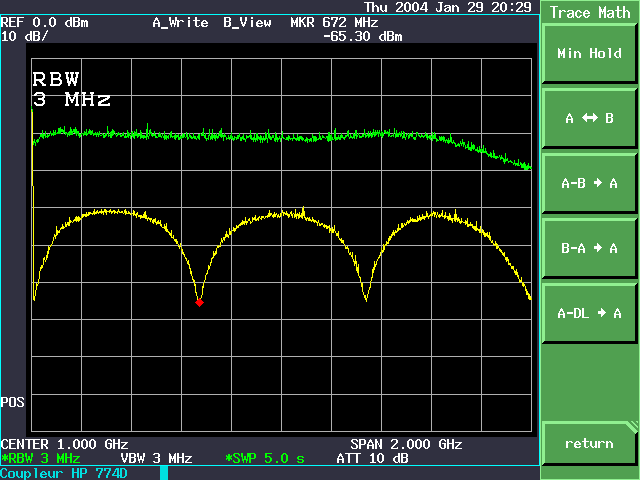Screen dimensions: 640x480
Task: Choose the A-DL → A softkey
Action: pos(589,313)
